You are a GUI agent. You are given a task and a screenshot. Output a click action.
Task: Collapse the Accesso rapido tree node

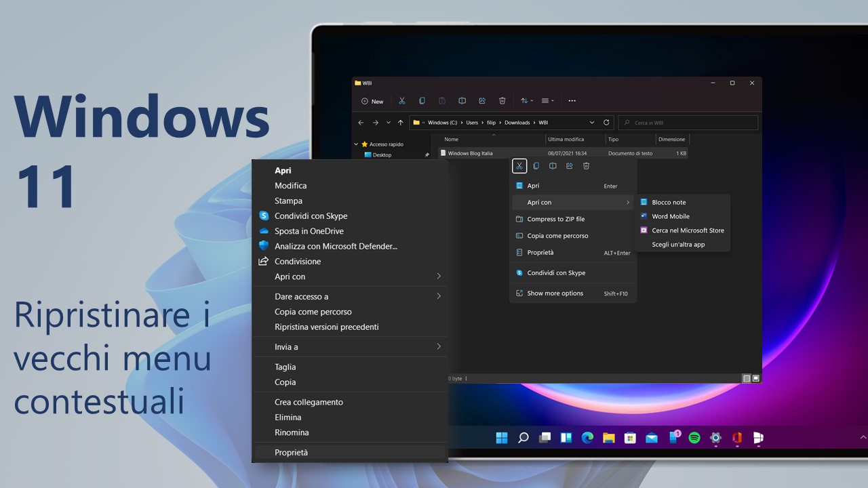pos(357,144)
